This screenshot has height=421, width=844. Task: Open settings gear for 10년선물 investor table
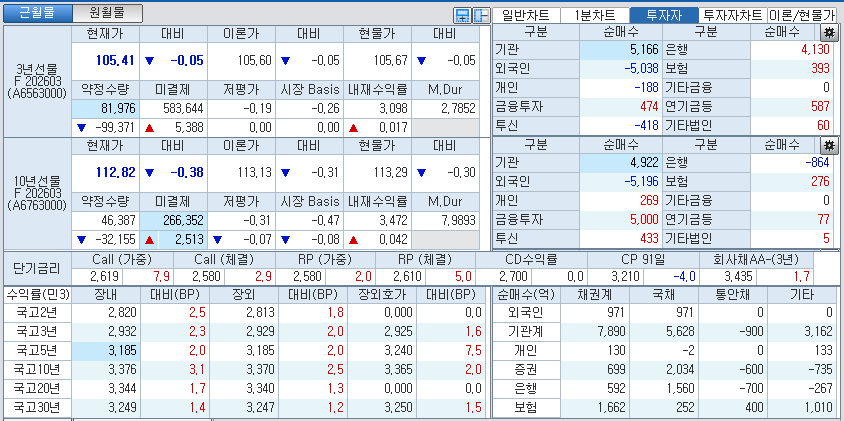coord(828,144)
